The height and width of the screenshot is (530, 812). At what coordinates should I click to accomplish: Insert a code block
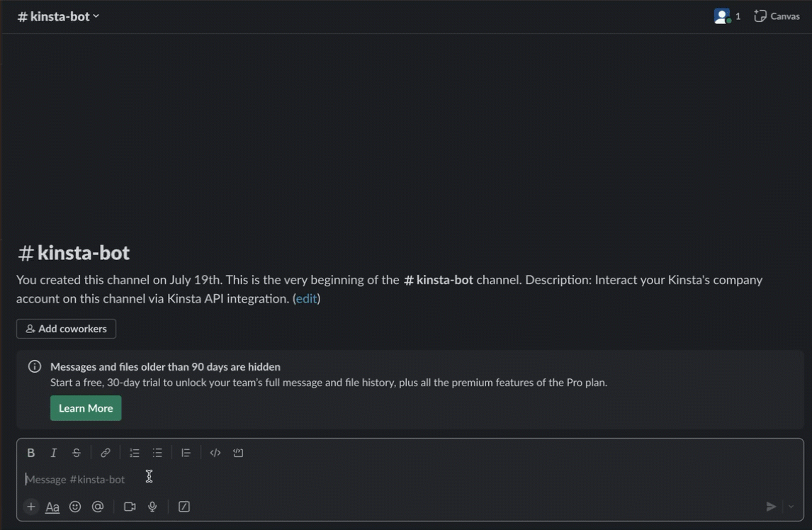(238, 453)
